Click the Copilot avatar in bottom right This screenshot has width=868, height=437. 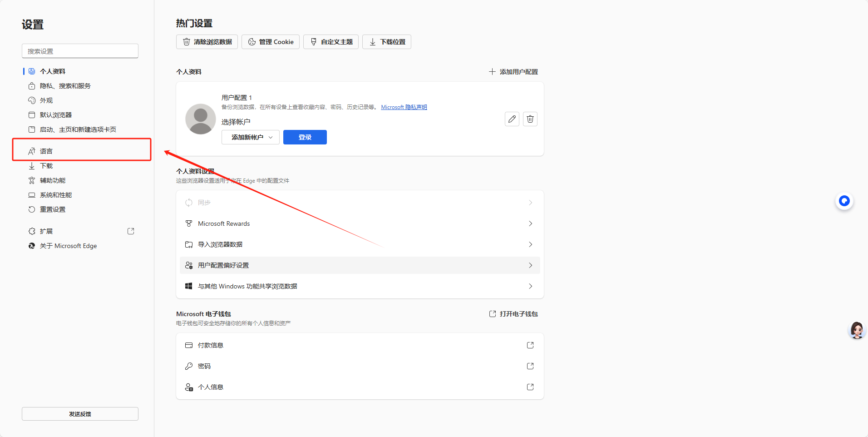pyautogui.click(x=856, y=330)
